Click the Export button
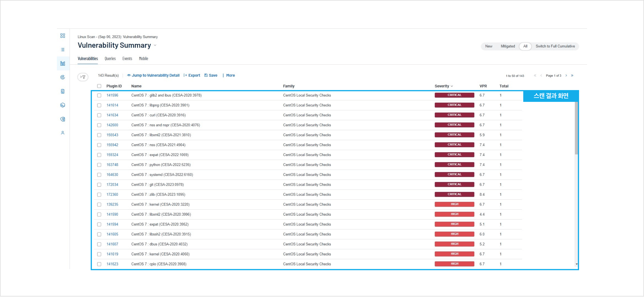This screenshot has height=297, width=644. 192,76
